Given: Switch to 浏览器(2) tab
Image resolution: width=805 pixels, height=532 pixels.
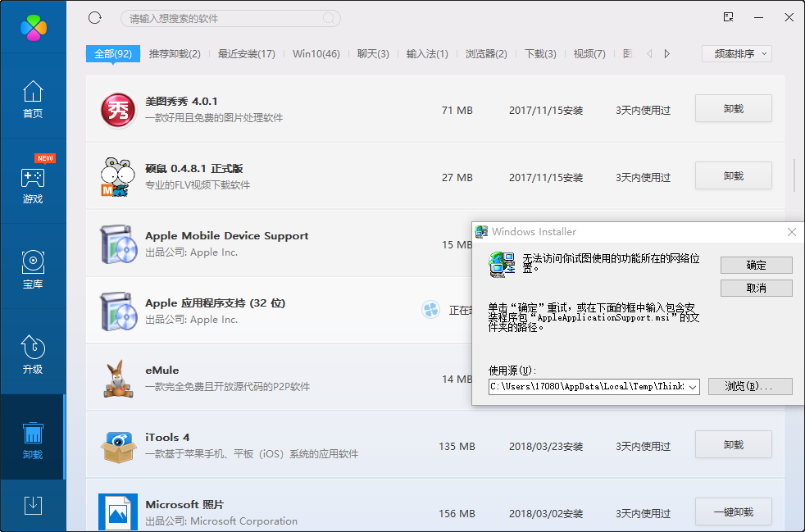Looking at the screenshot, I should [x=486, y=53].
